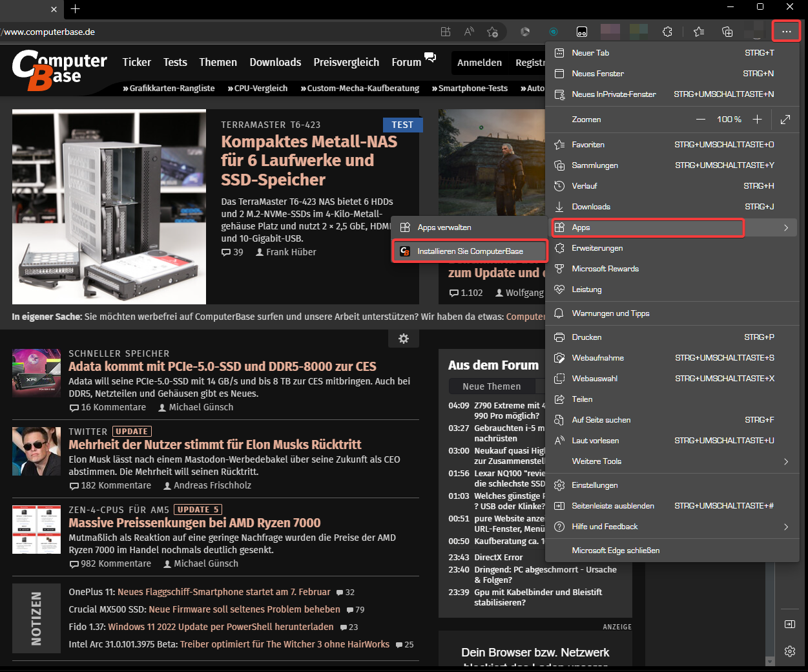Open the Extensions puzzle icon in toolbar
Screen dimensions: 808x672
click(667, 32)
